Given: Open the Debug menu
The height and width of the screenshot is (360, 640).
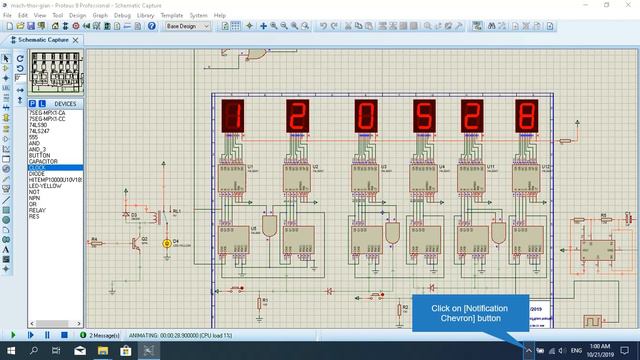Looking at the screenshot, I should coord(122,16).
